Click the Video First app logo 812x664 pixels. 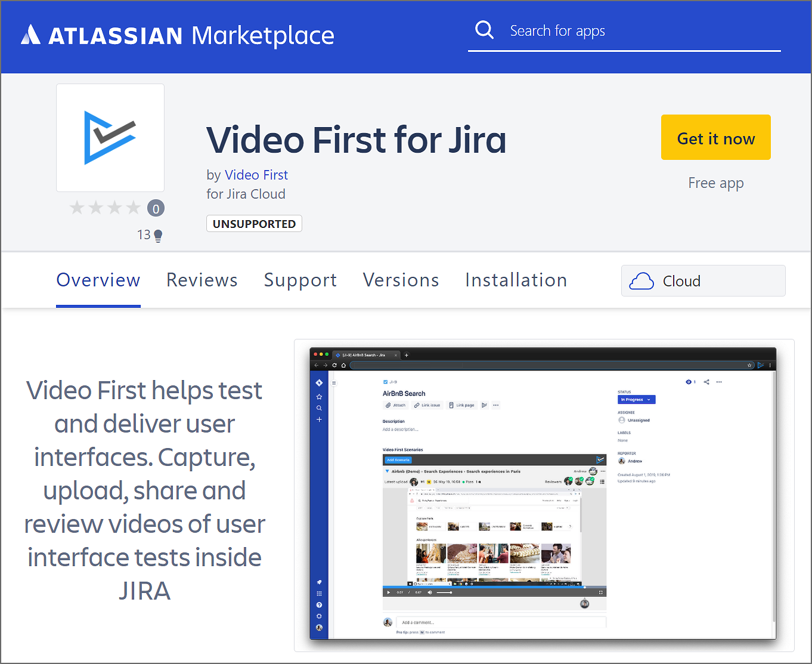click(110, 138)
